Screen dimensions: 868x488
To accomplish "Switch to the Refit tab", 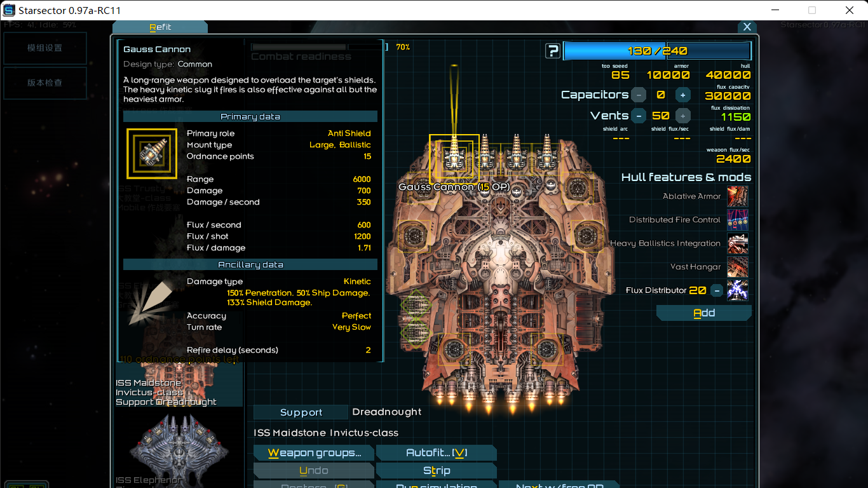I will [160, 27].
